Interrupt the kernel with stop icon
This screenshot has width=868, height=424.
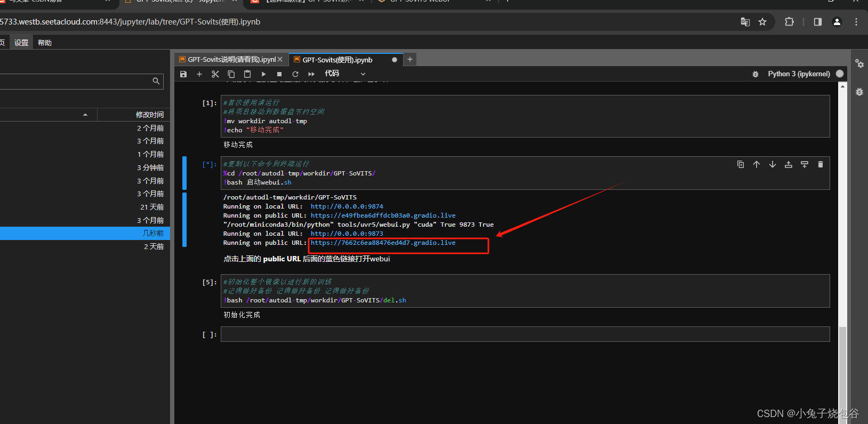click(279, 74)
